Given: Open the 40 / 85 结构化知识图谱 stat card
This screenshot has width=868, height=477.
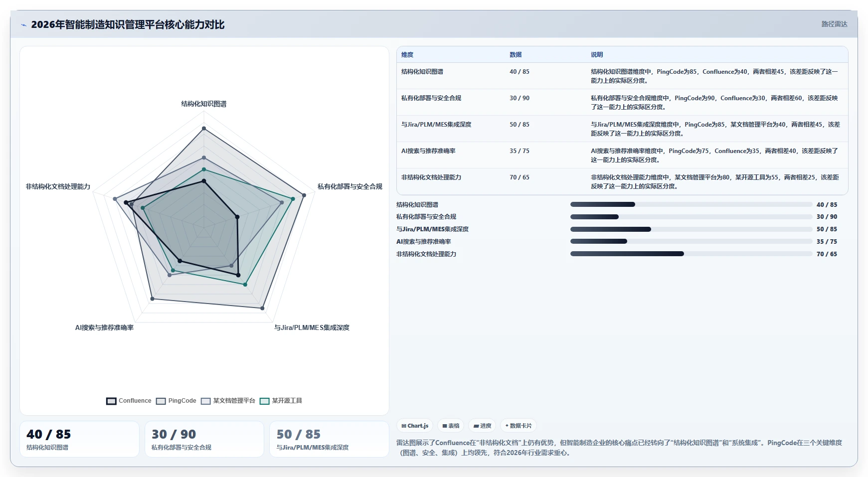Looking at the screenshot, I should (x=79, y=439).
